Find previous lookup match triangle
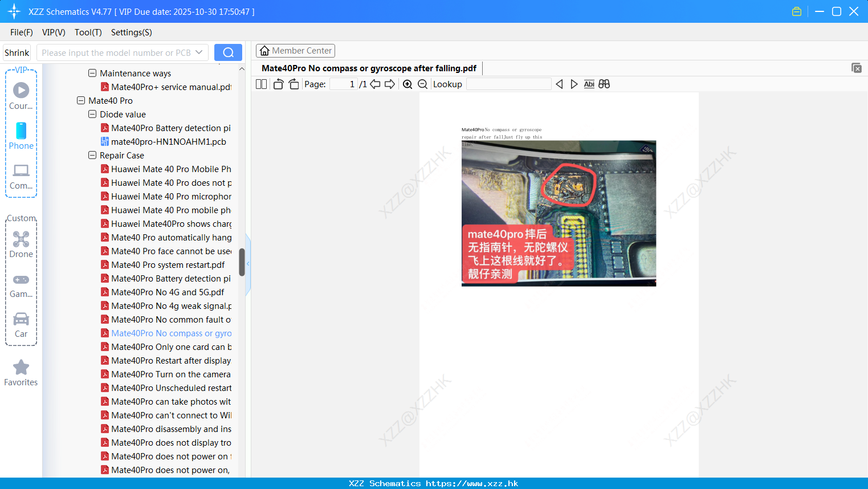Viewport: 868px width, 489px height. pos(559,84)
